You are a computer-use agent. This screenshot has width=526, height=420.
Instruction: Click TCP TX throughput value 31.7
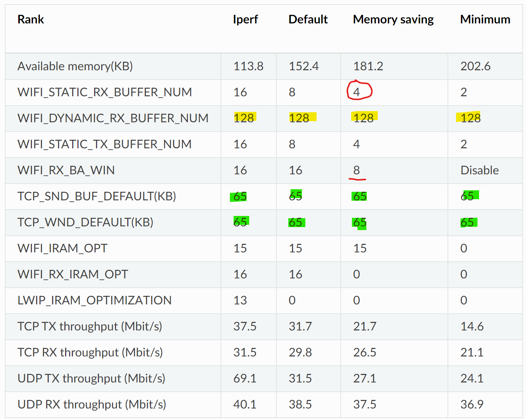(300, 326)
